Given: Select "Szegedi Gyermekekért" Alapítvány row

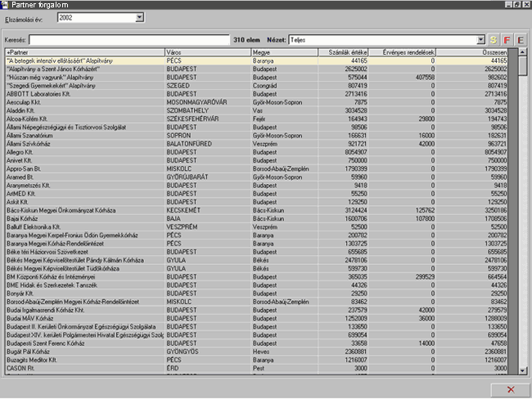Looking at the screenshot, I should (256, 85).
